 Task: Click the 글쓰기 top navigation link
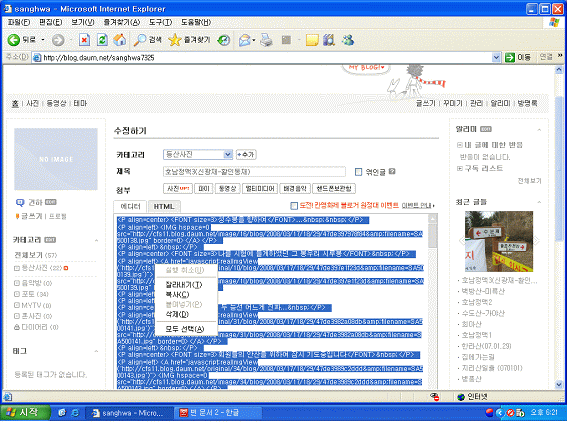coord(426,103)
